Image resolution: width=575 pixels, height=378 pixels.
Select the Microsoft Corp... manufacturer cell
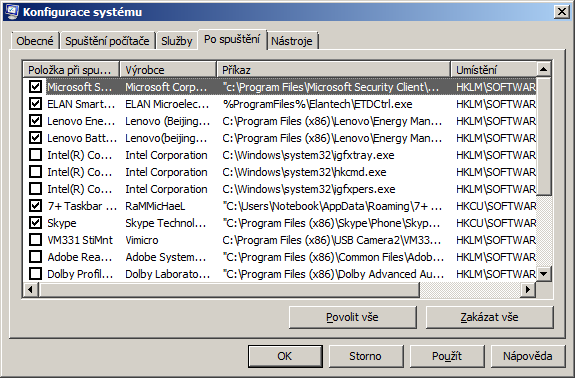click(x=166, y=87)
